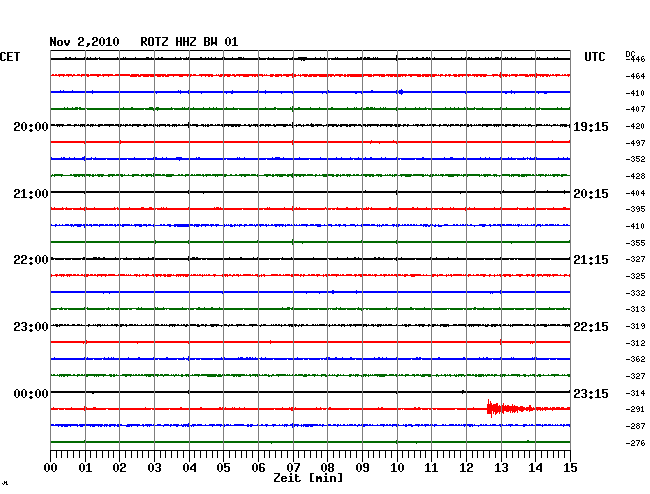The height and width of the screenshot is (494, 650).
Task: Pick the "08" minute axis label
Action: pos(327,468)
